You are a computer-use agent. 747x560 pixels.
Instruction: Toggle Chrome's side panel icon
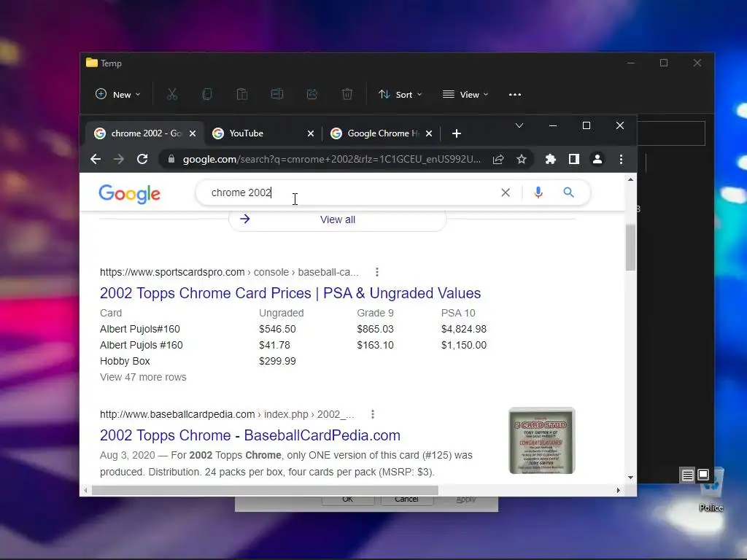(574, 159)
